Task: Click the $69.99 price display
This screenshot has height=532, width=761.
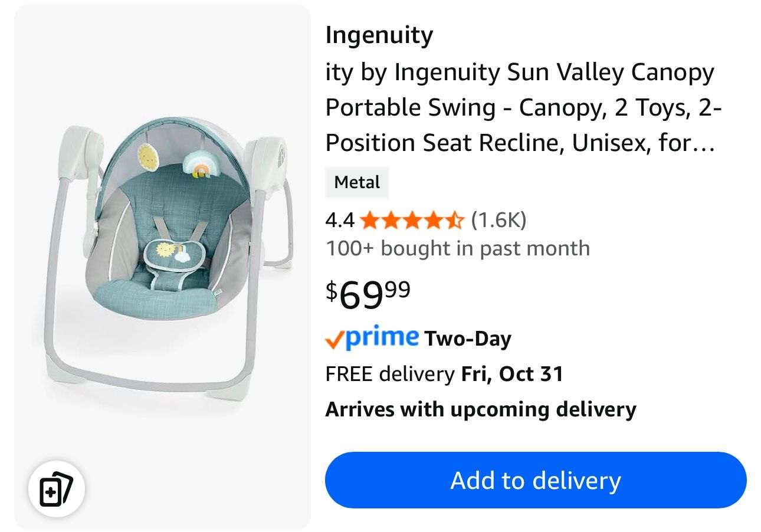Action: [x=367, y=293]
